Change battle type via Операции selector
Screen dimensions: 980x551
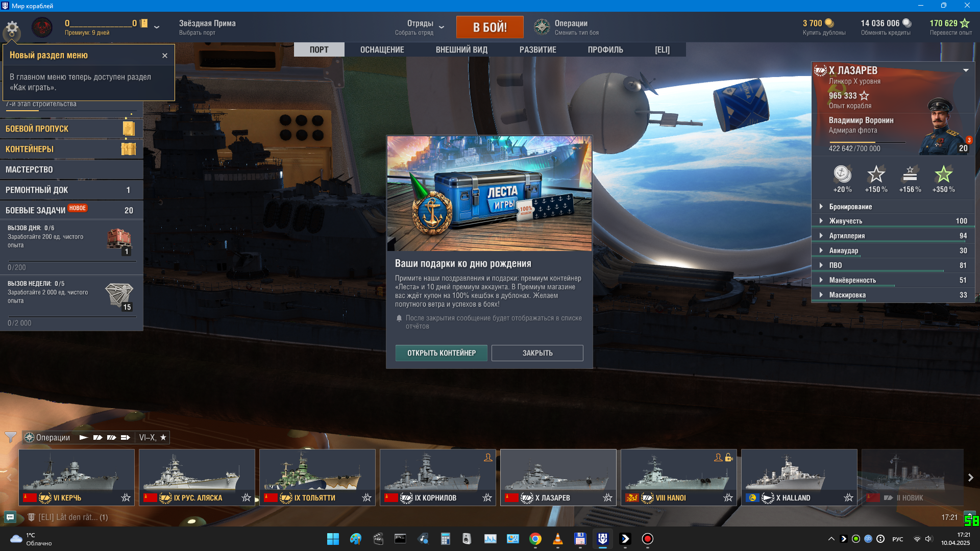pos(567,28)
